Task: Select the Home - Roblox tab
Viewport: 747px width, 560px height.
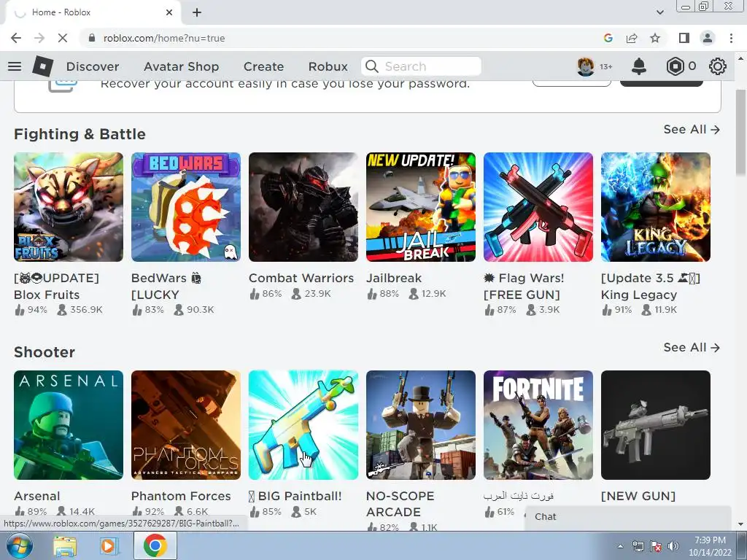Action: [93, 12]
